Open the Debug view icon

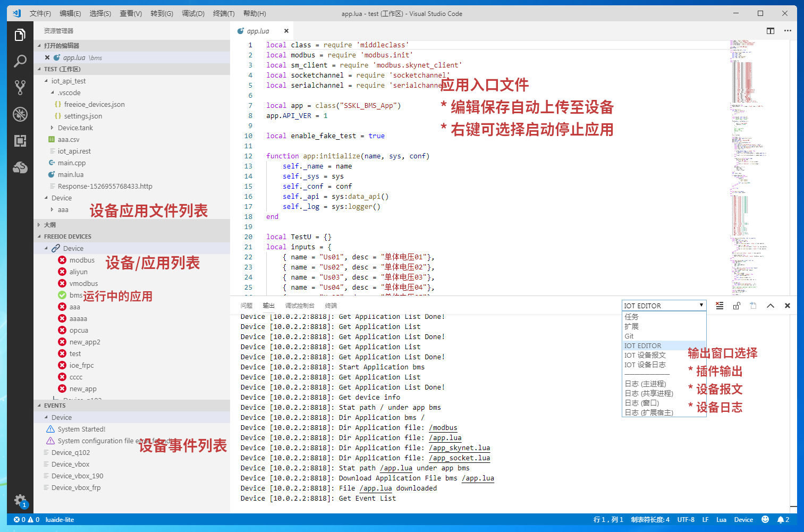[20, 114]
